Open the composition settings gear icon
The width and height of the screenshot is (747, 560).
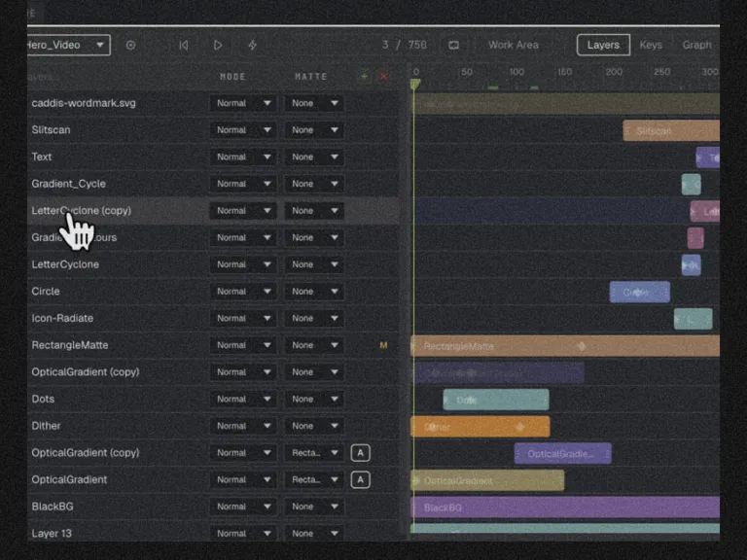point(130,45)
